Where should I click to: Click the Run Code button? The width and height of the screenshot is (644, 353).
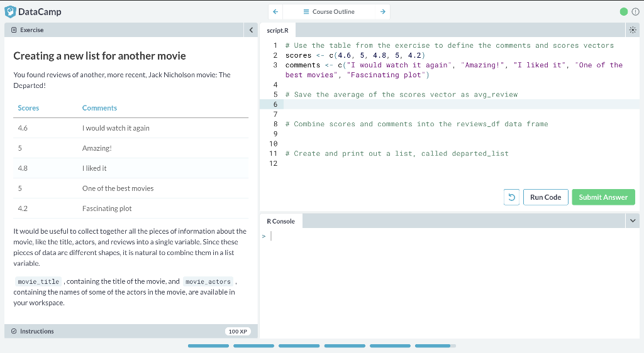[x=545, y=197]
